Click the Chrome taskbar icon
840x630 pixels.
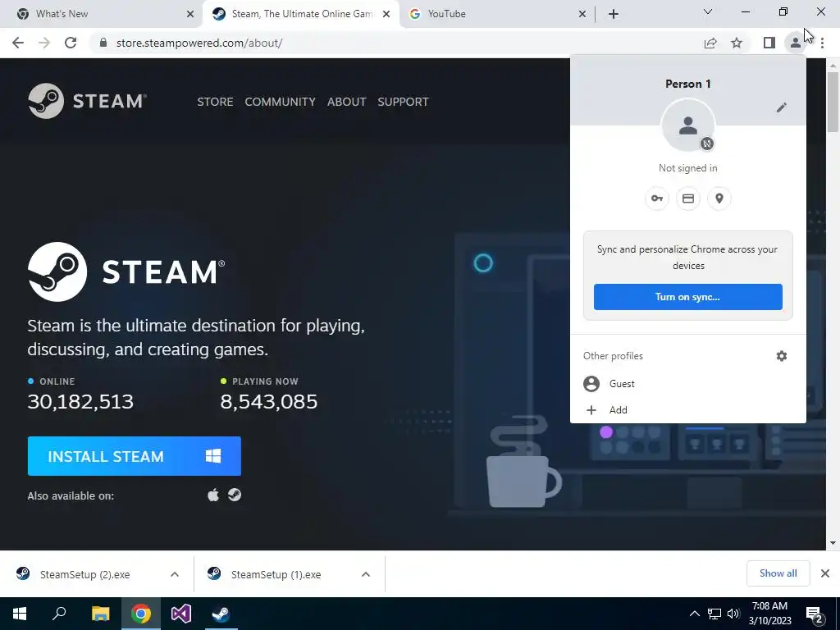(141, 614)
